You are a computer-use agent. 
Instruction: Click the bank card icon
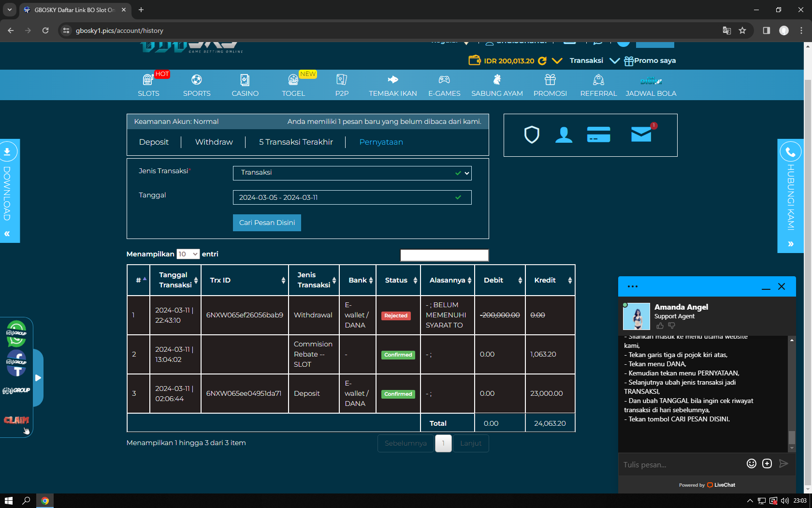598,135
